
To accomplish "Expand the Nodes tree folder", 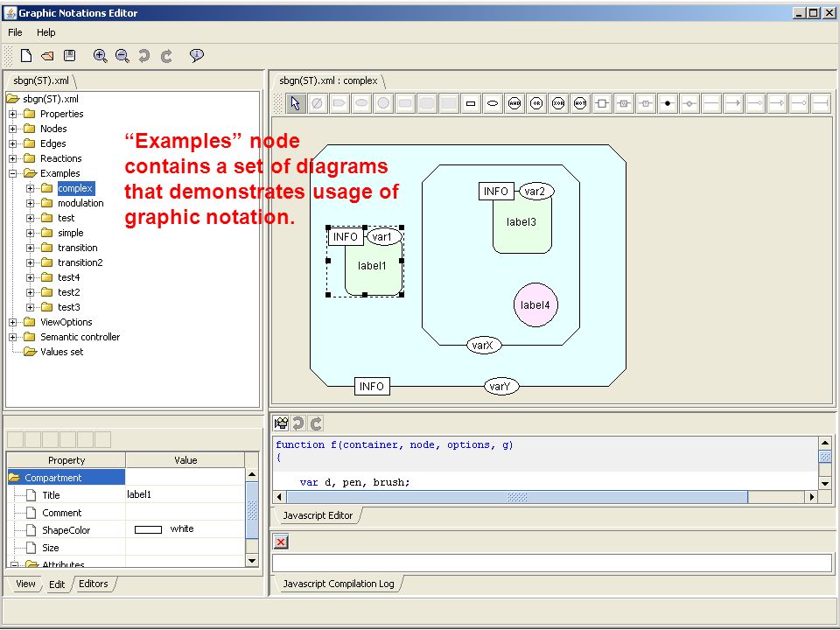I will [13, 129].
